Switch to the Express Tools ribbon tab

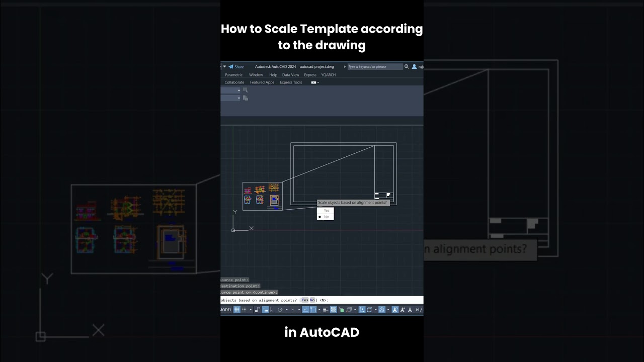click(x=291, y=82)
